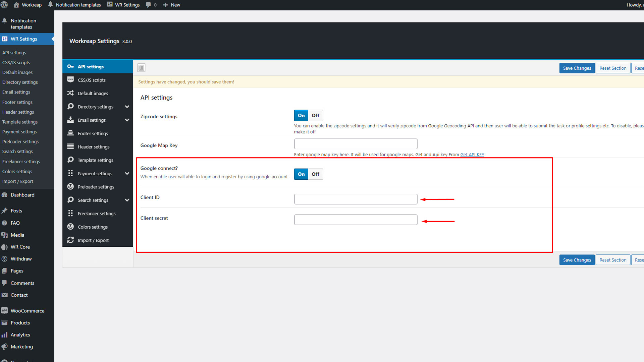The width and height of the screenshot is (644, 362).
Task: Click the comments bubble icon in admin bar
Action: (x=148, y=5)
